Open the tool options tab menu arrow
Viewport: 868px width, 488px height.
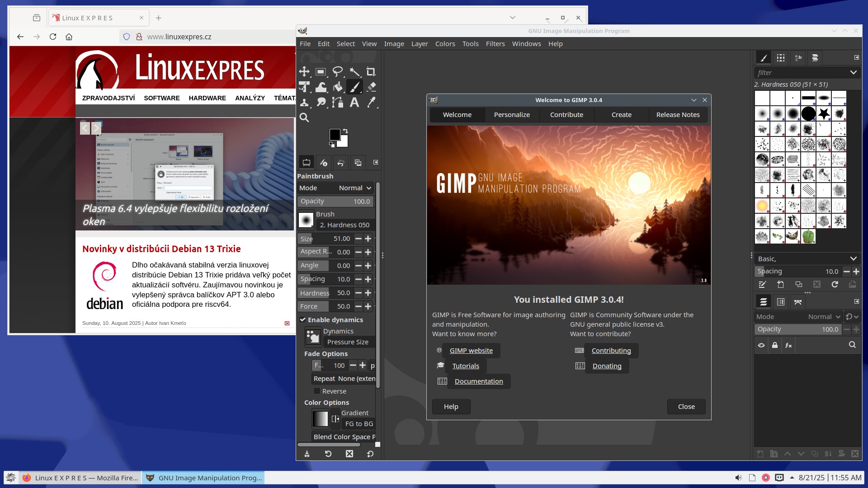click(x=375, y=162)
